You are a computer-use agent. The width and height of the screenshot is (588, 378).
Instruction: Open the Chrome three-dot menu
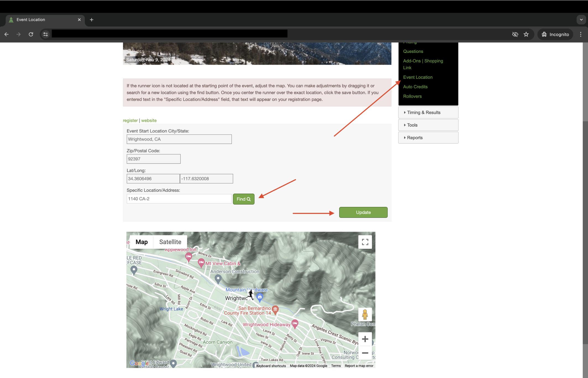coord(581,34)
